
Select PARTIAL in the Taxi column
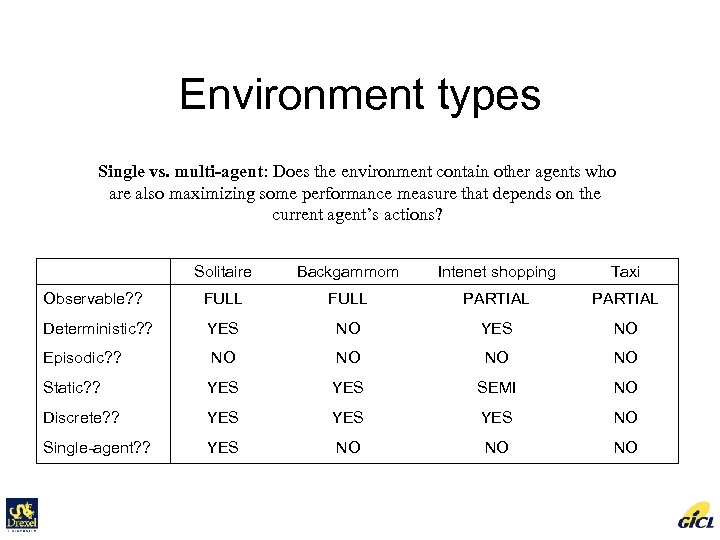tap(625, 298)
